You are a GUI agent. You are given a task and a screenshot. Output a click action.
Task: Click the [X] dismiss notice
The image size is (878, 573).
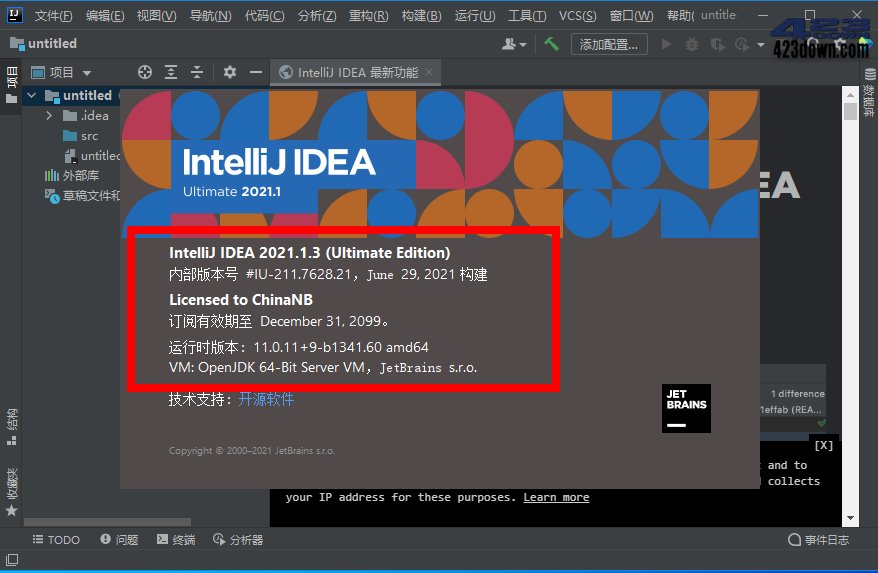coord(824,445)
